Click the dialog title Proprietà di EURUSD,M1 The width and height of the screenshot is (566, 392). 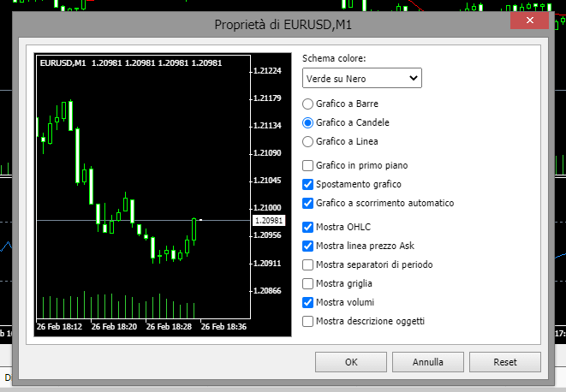pyautogui.click(x=283, y=25)
